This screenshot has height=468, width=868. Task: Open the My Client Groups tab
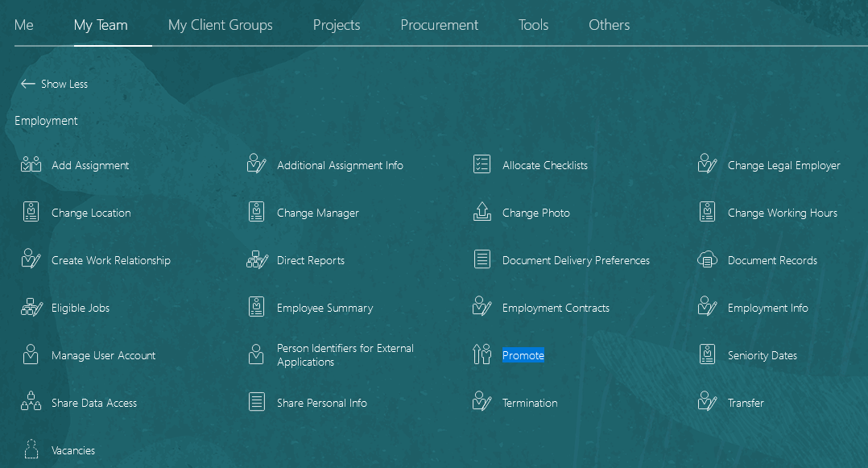[221, 25]
